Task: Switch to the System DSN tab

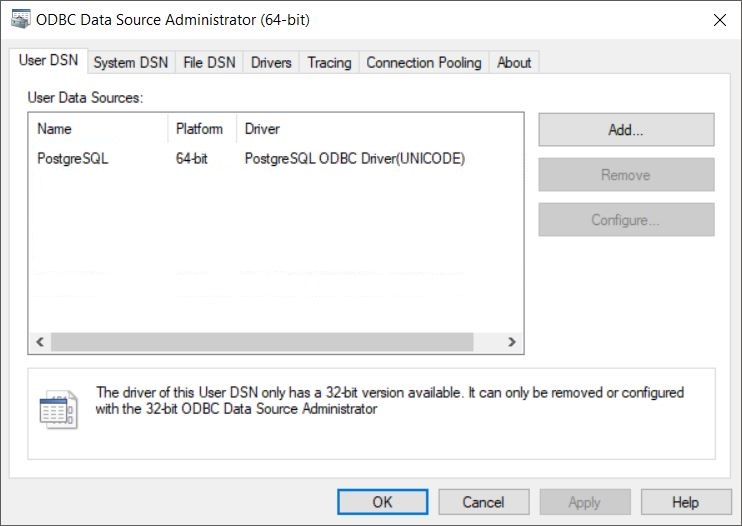Action: tap(130, 62)
